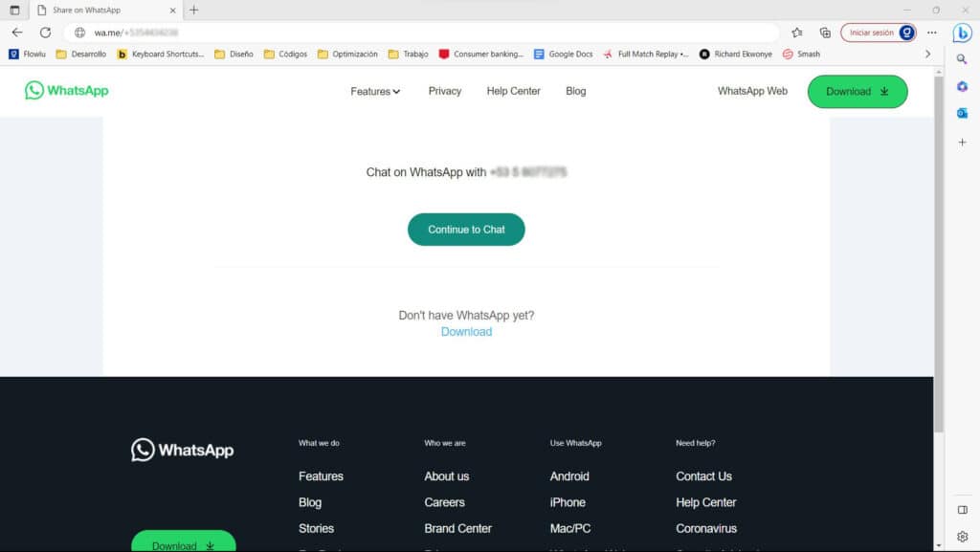Screen dimensions: 980x552
Task: Click the WhatsApp logo in footer
Action: coord(183,450)
